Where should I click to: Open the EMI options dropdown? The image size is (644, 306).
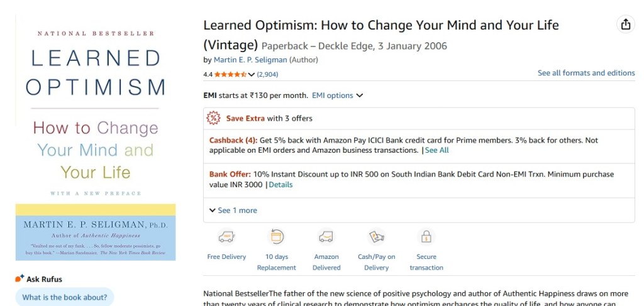pos(337,96)
